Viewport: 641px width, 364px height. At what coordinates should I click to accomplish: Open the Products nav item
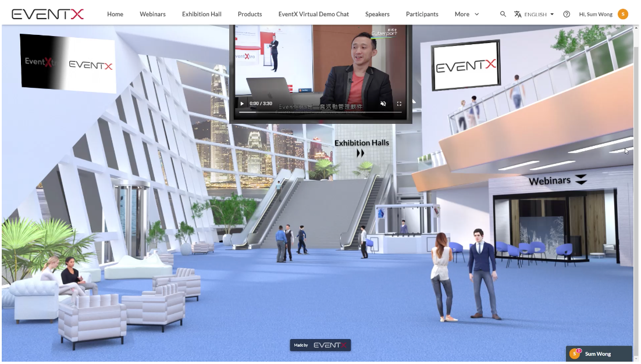pos(250,14)
